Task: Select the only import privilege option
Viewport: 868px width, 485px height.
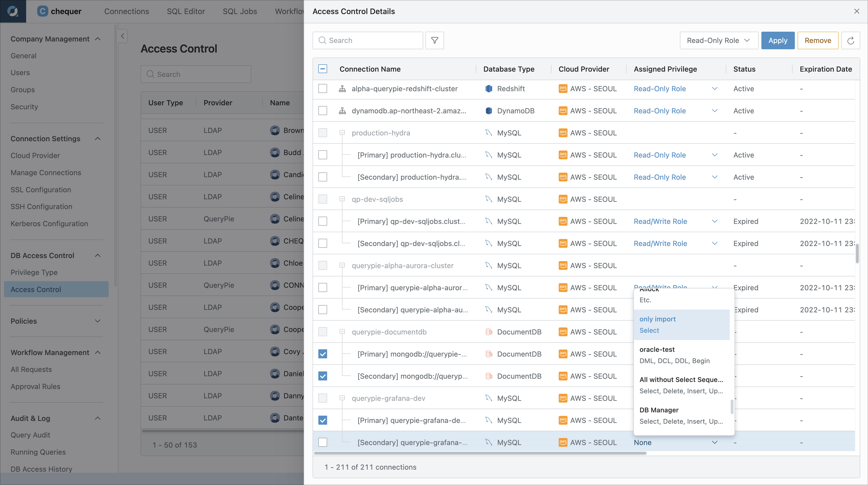Action: (x=682, y=325)
